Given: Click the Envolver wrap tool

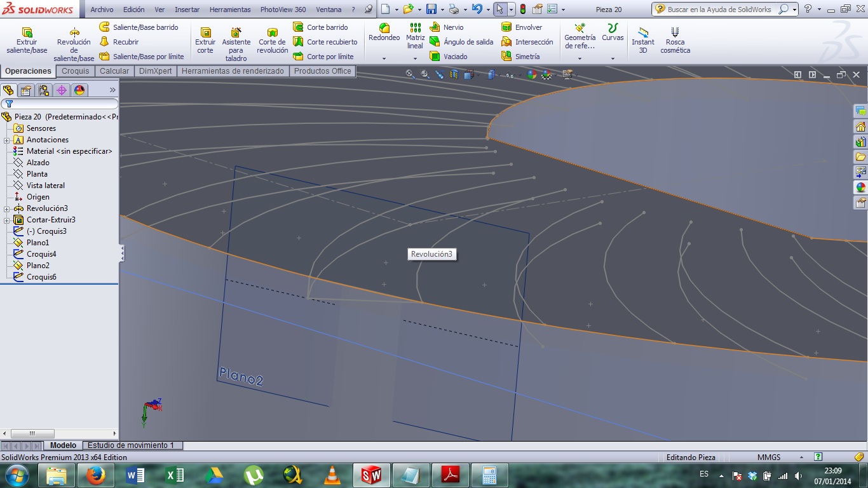Looking at the screenshot, I should (x=522, y=27).
